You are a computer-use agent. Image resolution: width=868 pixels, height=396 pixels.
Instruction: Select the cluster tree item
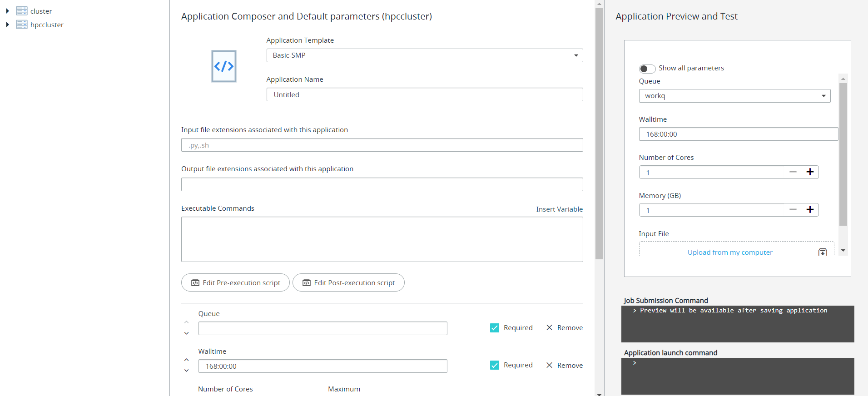(x=41, y=11)
